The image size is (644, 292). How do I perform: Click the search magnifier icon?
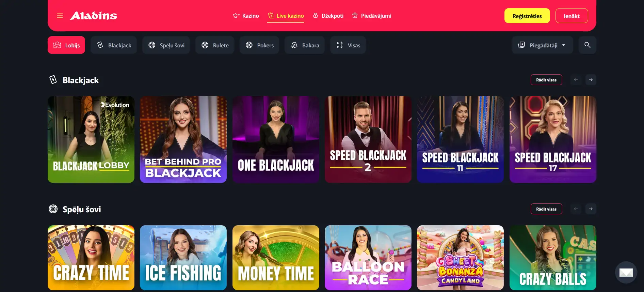coord(587,45)
